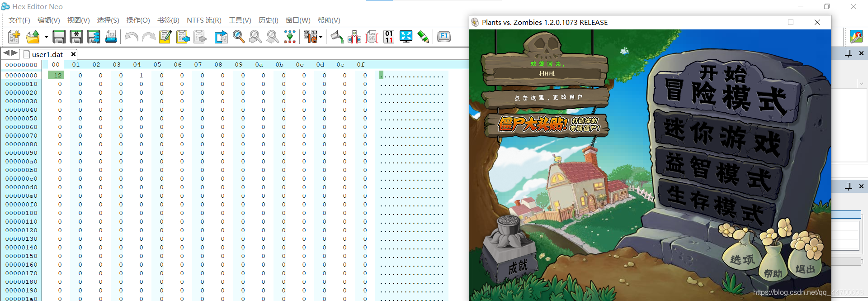This screenshot has height=301, width=868.
Task: Click the Save All floppy icon
Action: pyautogui.click(x=94, y=37)
